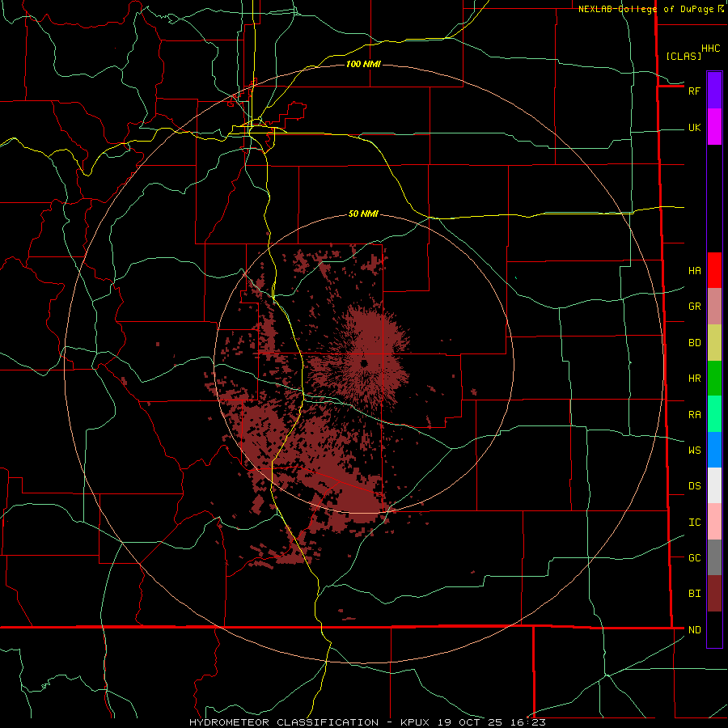Click the red HA color swatch
The width and height of the screenshot is (728, 728).
coord(714,270)
